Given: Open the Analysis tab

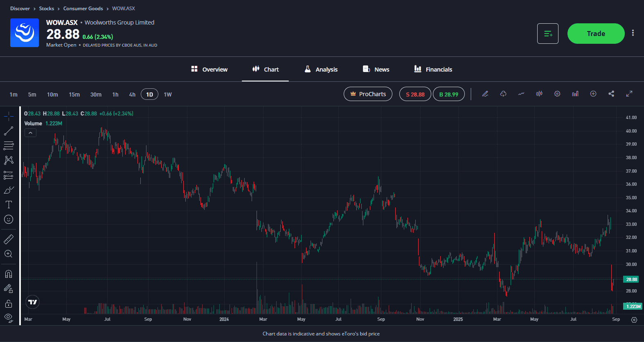Looking at the screenshot, I should point(321,69).
